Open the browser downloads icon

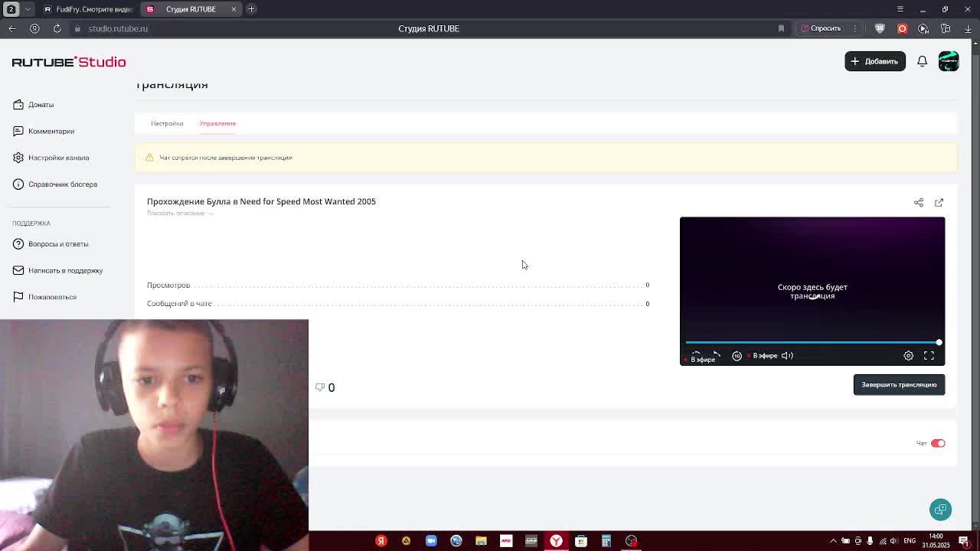[x=968, y=28]
